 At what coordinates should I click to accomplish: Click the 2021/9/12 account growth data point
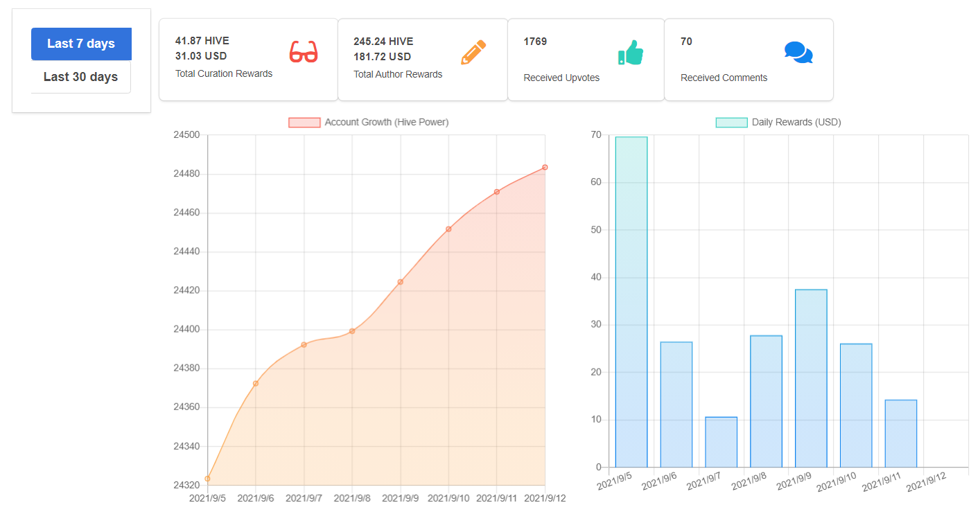coord(545,167)
